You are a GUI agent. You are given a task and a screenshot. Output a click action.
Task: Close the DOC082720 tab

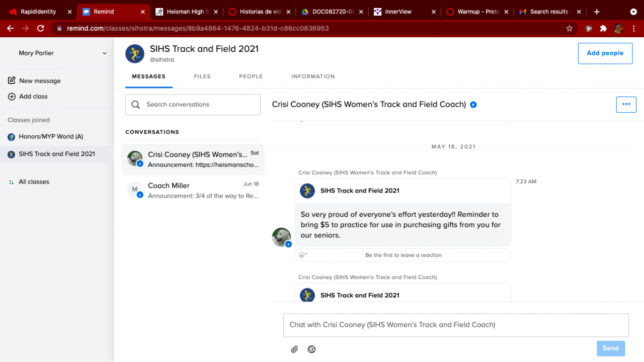362,12
